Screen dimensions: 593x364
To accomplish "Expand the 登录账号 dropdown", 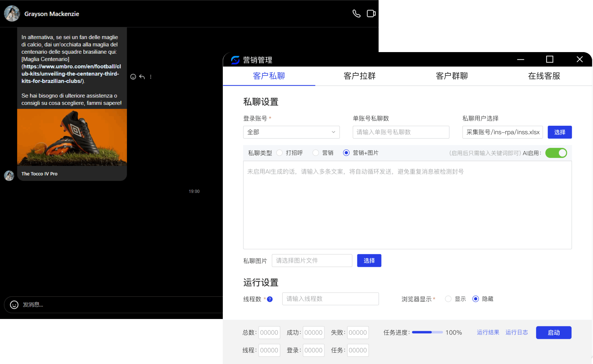I will pyautogui.click(x=291, y=132).
